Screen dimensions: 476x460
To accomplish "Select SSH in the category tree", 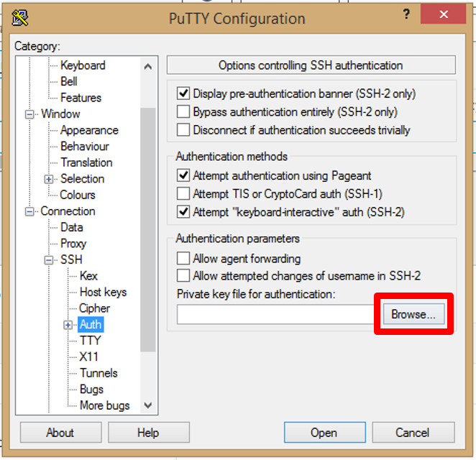I will [71, 259].
